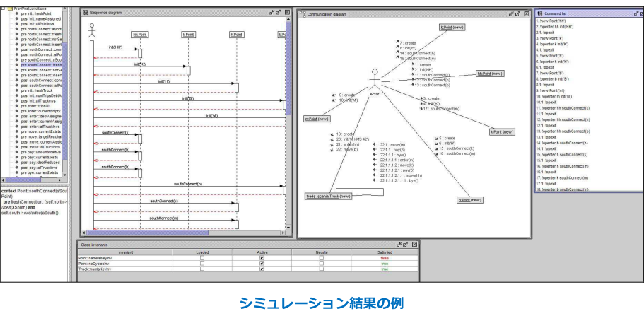The image size is (644, 316).
Task: Select highlighted 'pre southConnect::fresh' tree item
Action: (x=41, y=65)
